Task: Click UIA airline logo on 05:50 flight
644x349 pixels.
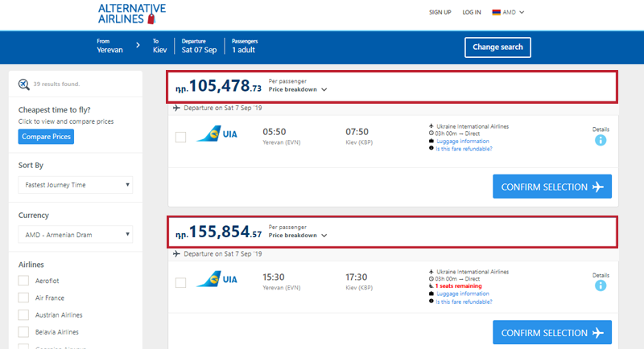Action: 217,133
